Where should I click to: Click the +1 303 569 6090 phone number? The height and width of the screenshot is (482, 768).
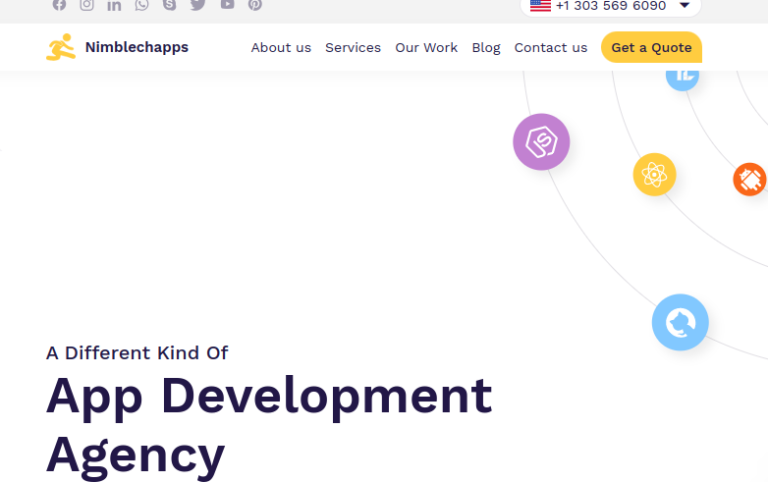(x=611, y=6)
